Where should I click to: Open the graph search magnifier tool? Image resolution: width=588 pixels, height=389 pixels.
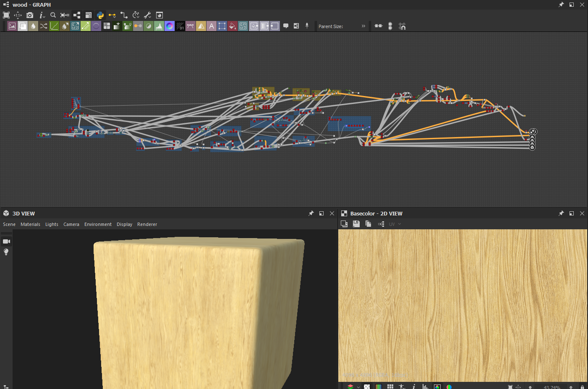pos(53,15)
